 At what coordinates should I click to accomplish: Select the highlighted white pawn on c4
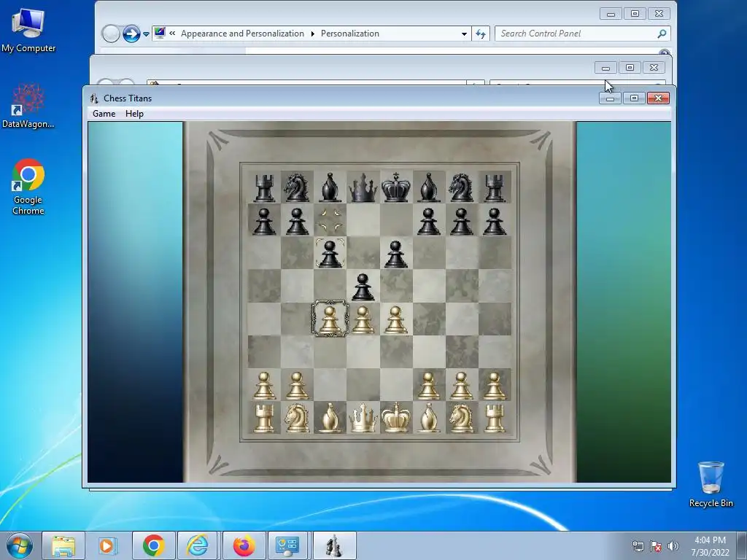coord(330,319)
